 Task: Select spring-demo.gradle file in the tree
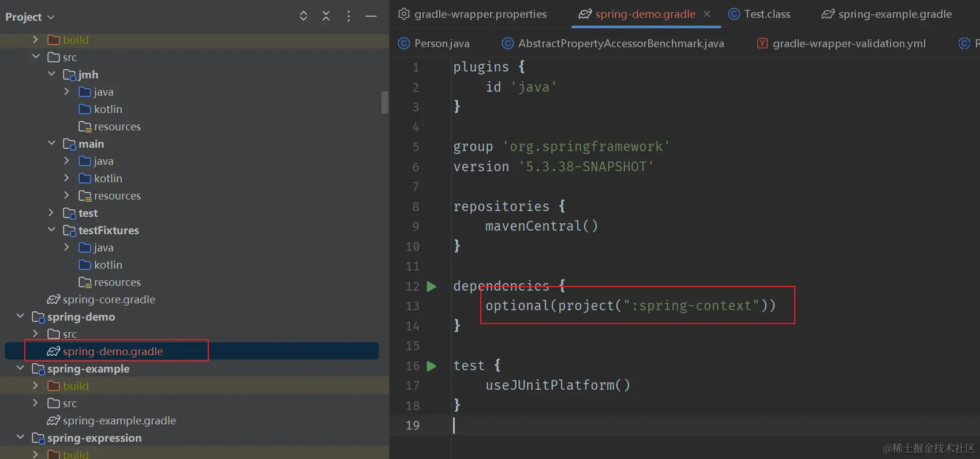[105, 351]
